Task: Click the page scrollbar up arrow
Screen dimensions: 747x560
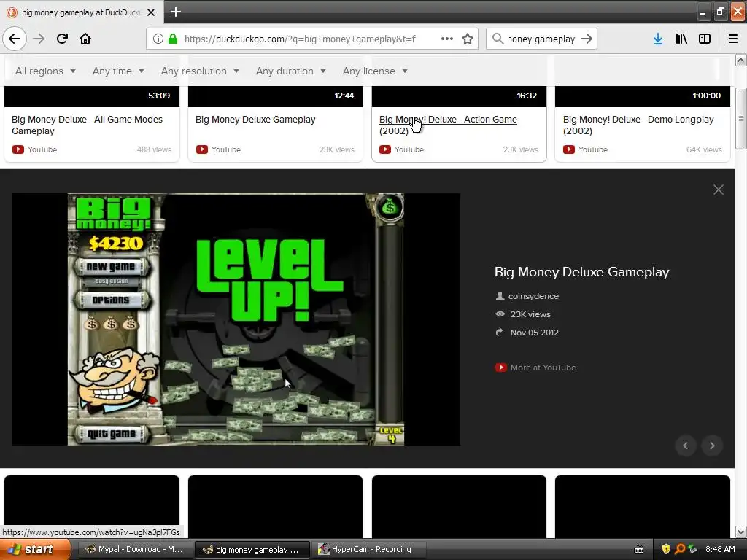Action: pos(740,60)
